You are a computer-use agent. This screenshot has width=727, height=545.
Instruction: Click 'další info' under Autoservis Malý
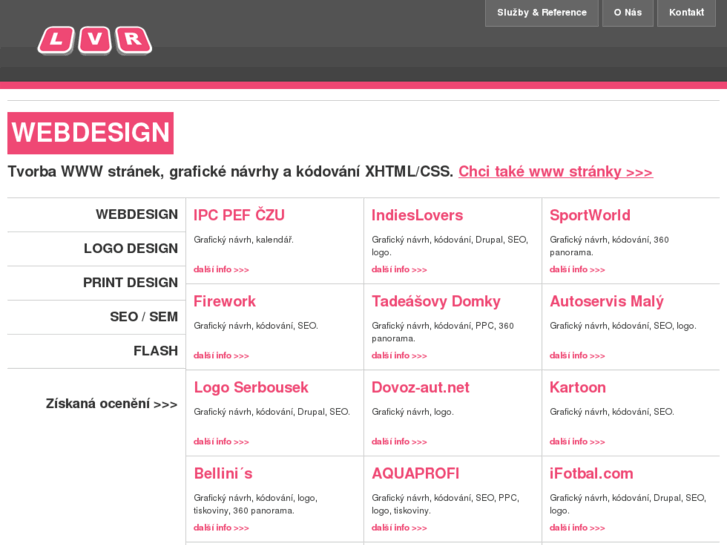pos(577,356)
